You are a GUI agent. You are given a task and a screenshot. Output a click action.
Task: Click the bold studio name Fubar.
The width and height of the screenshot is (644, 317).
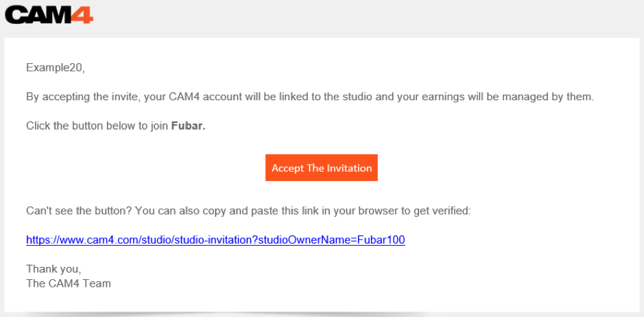point(188,126)
